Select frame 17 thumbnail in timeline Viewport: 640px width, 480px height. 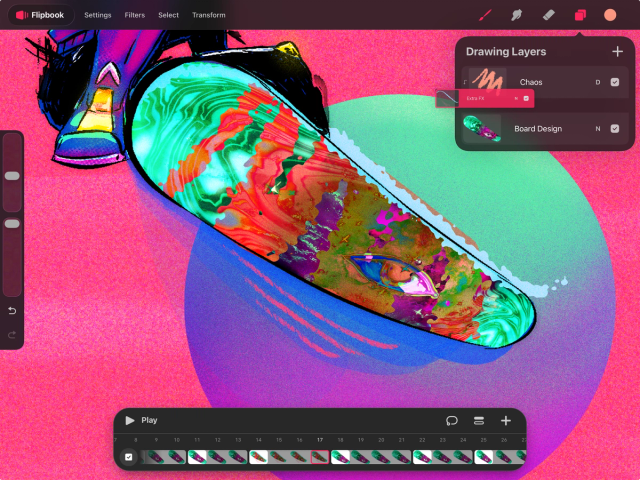[x=320, y=457]
